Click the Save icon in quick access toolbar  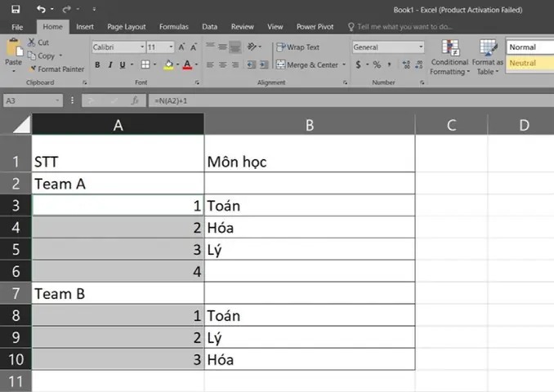point(16,9)
